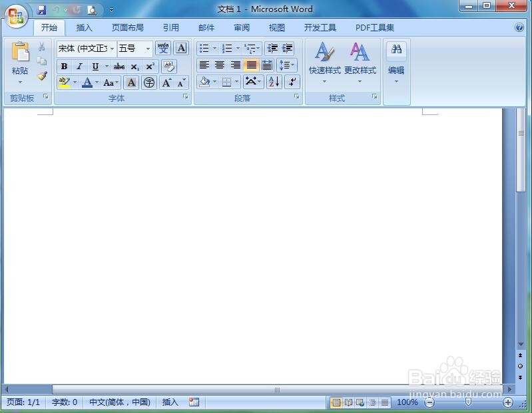Toggle underline formatting
The width and height of the screenshot is (532, 413).
point(95,67)
